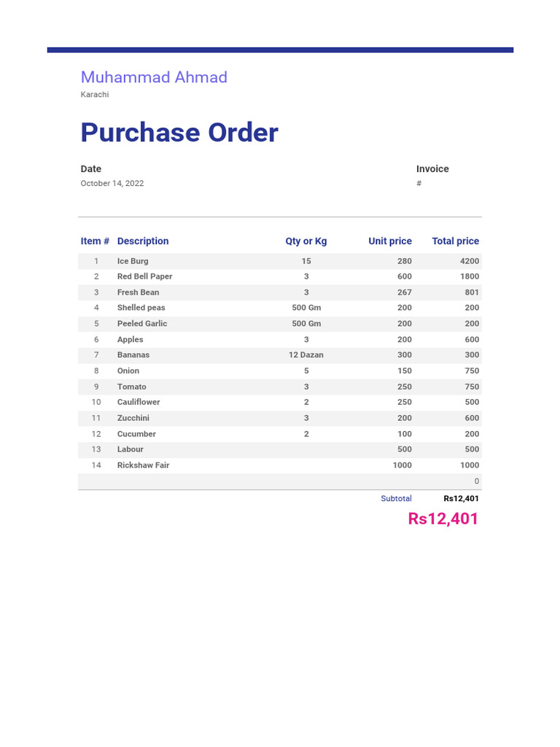The image size is (560, 747).
Task: Click unit price 267 for Fresh Bean
Action: [x=405, y=293]
